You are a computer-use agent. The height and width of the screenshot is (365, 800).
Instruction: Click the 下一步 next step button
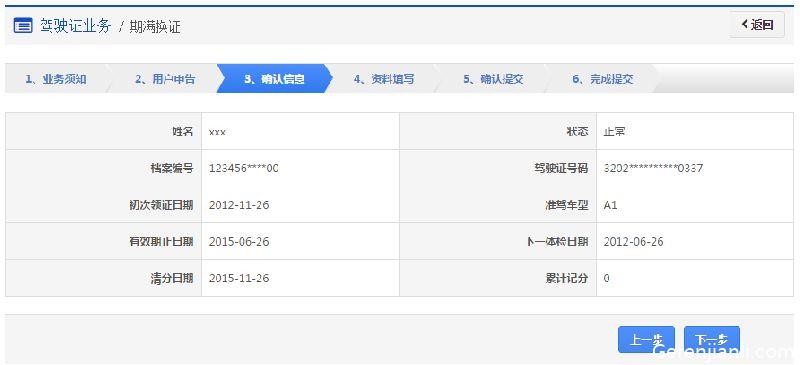[712, 339]
